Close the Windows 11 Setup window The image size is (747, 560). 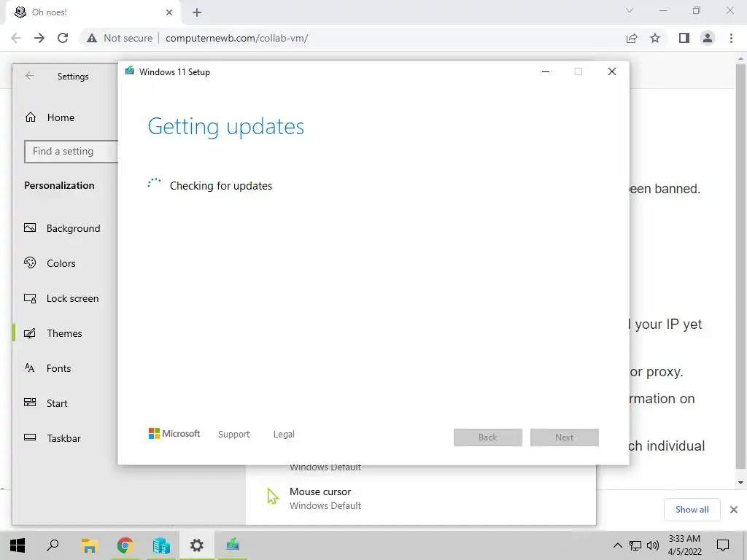[x=612, y=71]
